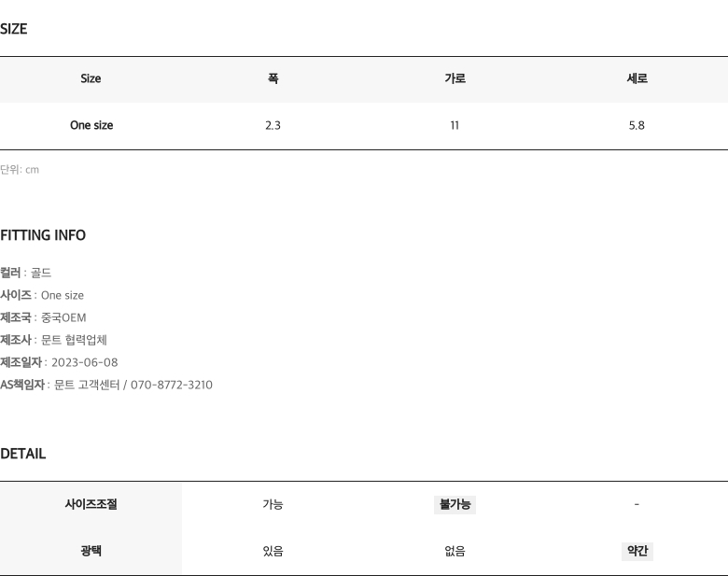Click the 세로 column header
Screen dimensions: 728x576
[637, 78]
